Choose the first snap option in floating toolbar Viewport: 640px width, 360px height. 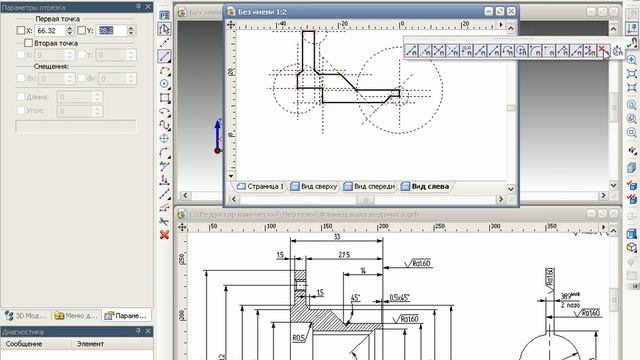[x=411, y=51]
